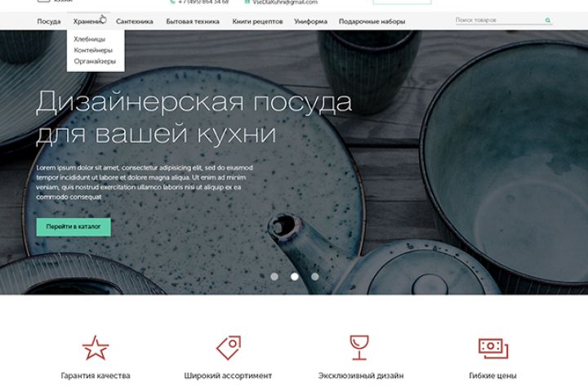Go to the first slide dot
This screenshot has width=588, height=392.
point(274,277)
